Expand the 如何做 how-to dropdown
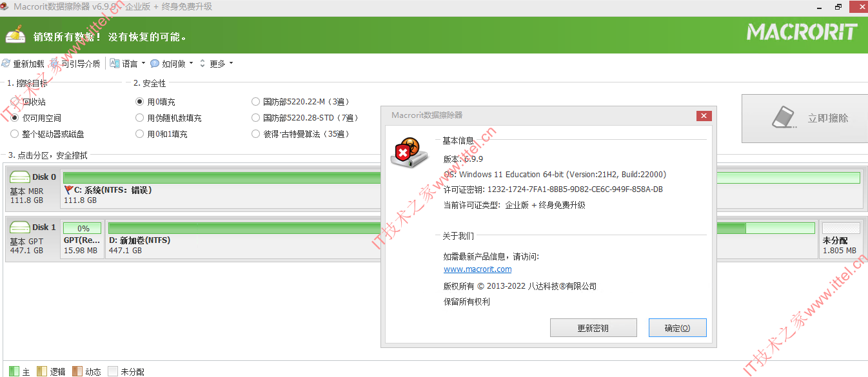 point(172,64)
